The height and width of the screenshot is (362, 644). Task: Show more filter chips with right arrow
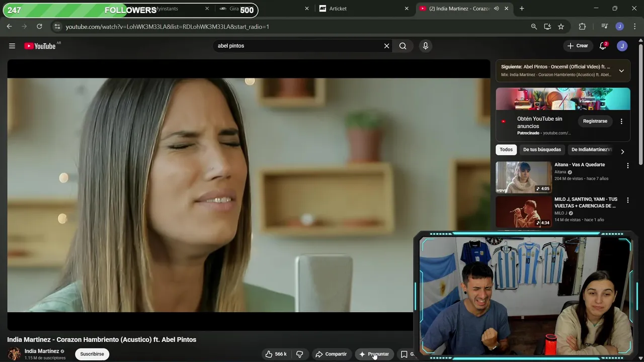coord(622,151)
